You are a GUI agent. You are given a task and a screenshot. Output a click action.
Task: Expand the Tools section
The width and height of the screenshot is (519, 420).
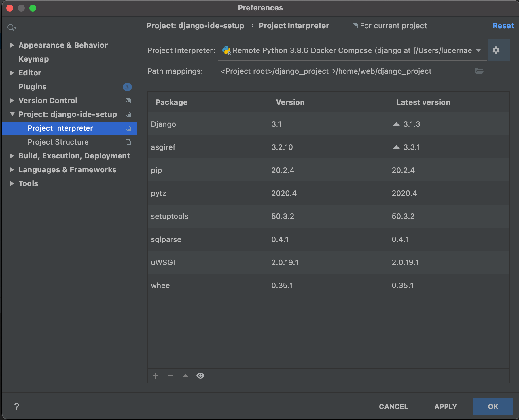12,183
